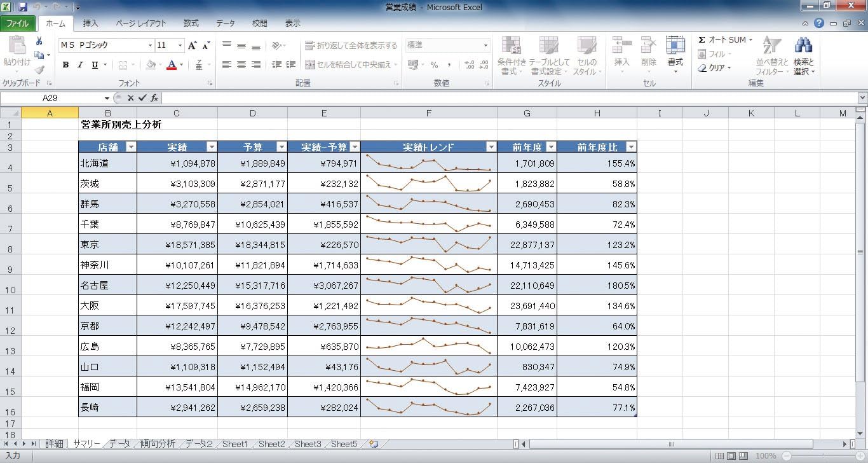Switch to Data (データ) ribbon tab

click(226, 24)
